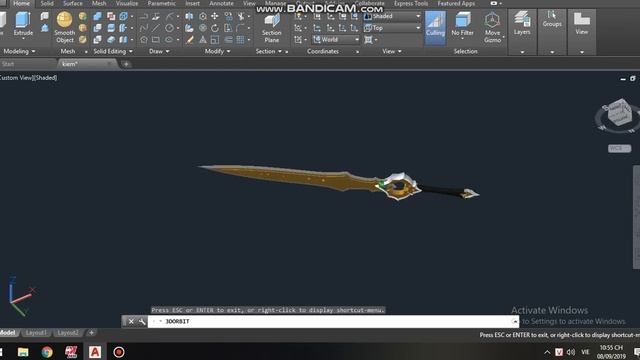The width and height of the screenshot is (640, 360).
Task: Switch to the Surface ribbon tab
Action: (73, 3)
